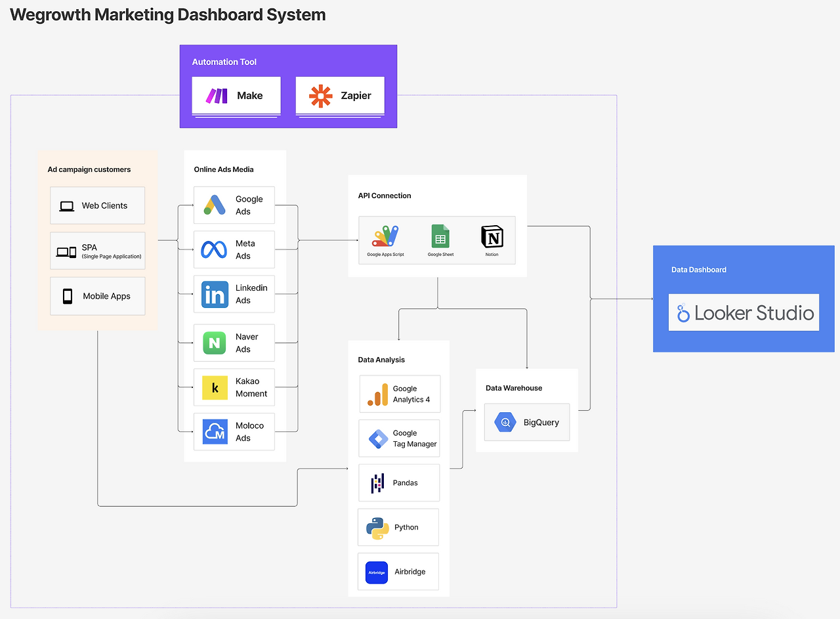Click the Naver Ads green icon
Screen dimensions: 840x619
click(x=215, y=343)
